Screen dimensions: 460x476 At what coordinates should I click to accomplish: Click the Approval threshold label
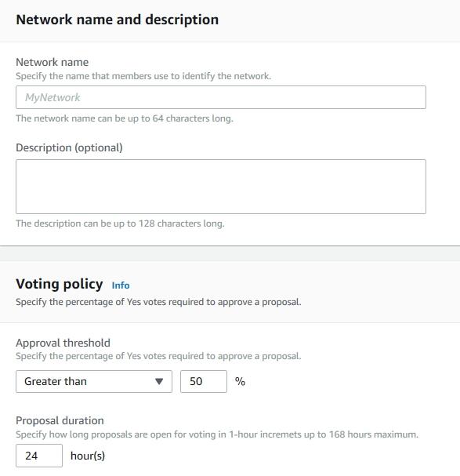coord(63,343)
